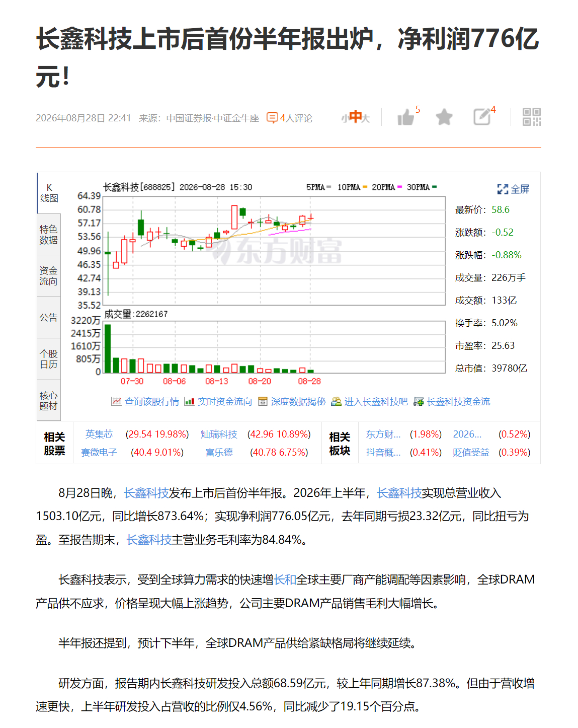
Task: Select the medium 中 font size option
Action: click(x=356, y=117)
